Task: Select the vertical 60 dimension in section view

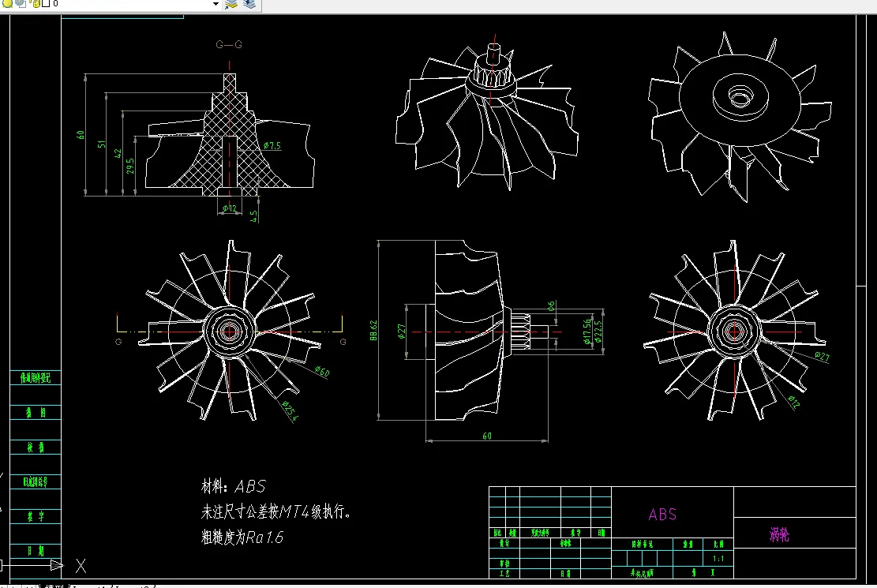Action: [81, 135]
